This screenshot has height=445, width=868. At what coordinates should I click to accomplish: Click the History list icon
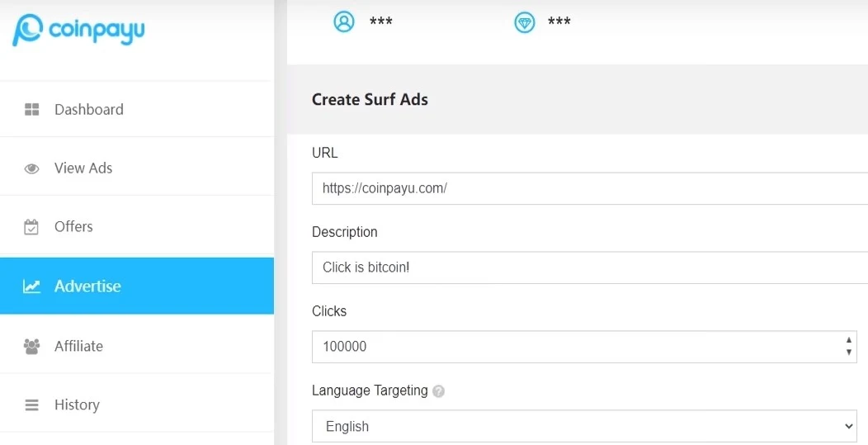pyautogui.click(x=31, y=405)
